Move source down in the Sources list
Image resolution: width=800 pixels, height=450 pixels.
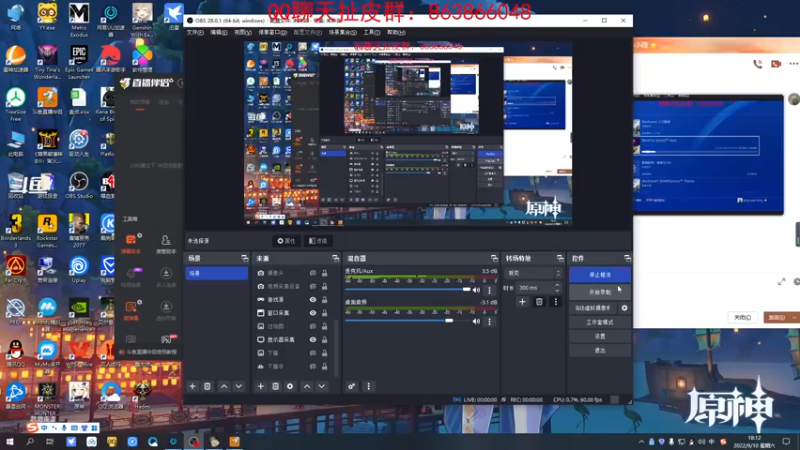click(x=321, y=386)
